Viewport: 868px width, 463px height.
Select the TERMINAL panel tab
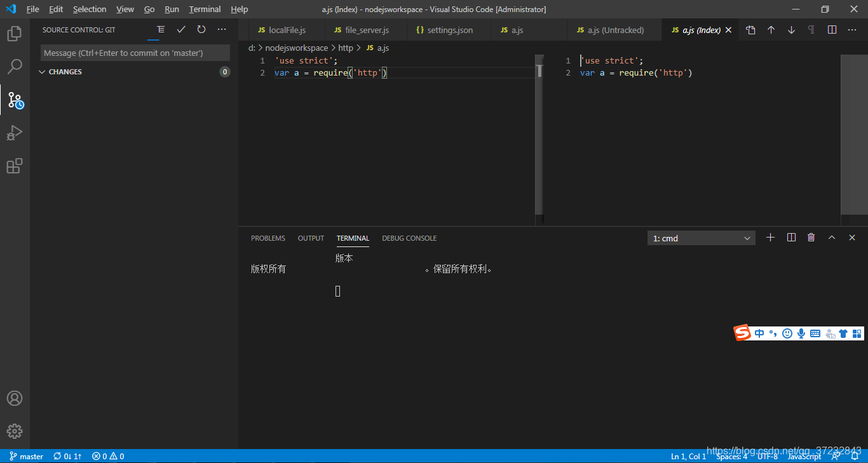pyautogui.click(x=353, y=238)
